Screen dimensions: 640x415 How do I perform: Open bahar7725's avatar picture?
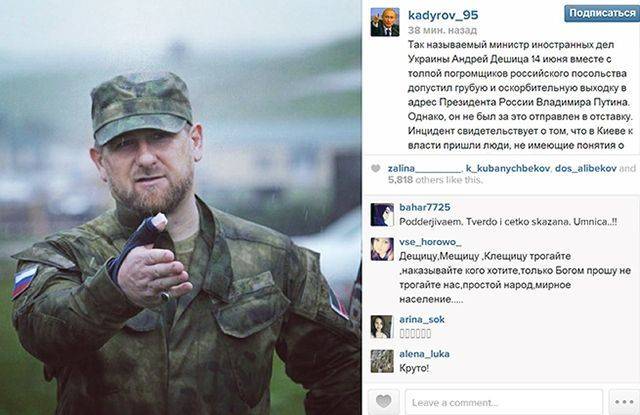tap(382, 215)
